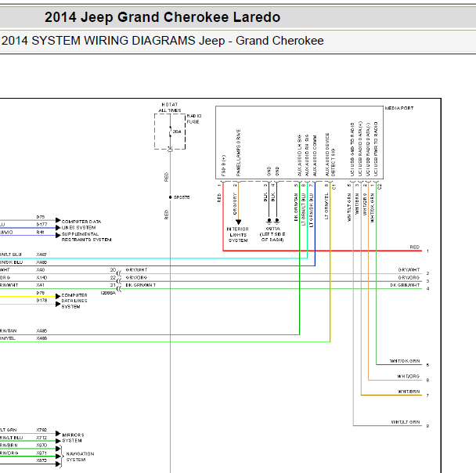Click the 20A fuse symbol in dashed box
The image size is (476, 473).
pos(171,132)
